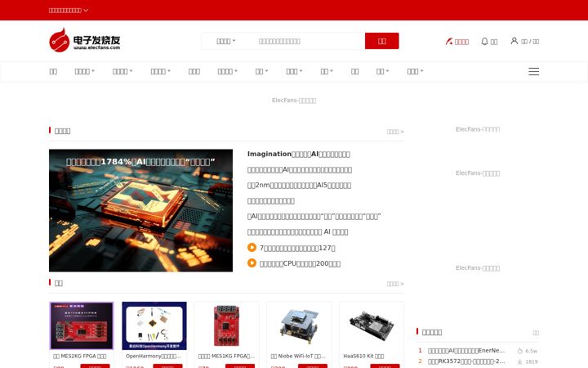Open the search category dropdown beside search box

point(225,41)
